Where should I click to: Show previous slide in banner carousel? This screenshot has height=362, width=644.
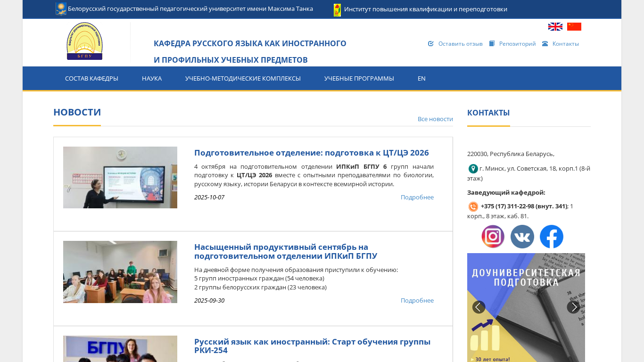[479, 307]
